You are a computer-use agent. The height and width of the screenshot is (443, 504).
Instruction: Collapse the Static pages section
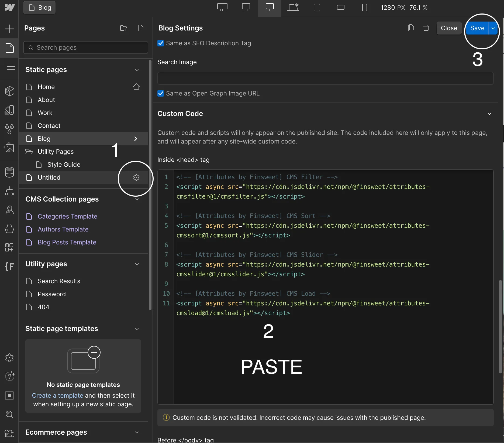(x=137, y=70)
